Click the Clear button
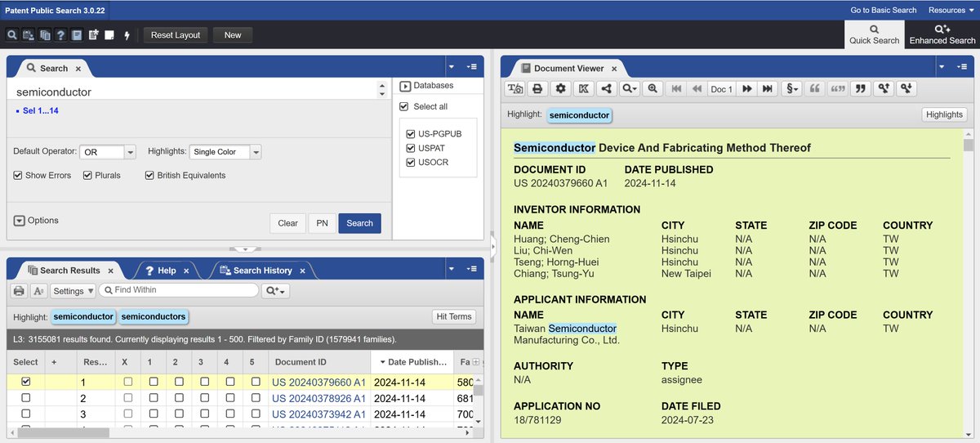 coord(287,223)
